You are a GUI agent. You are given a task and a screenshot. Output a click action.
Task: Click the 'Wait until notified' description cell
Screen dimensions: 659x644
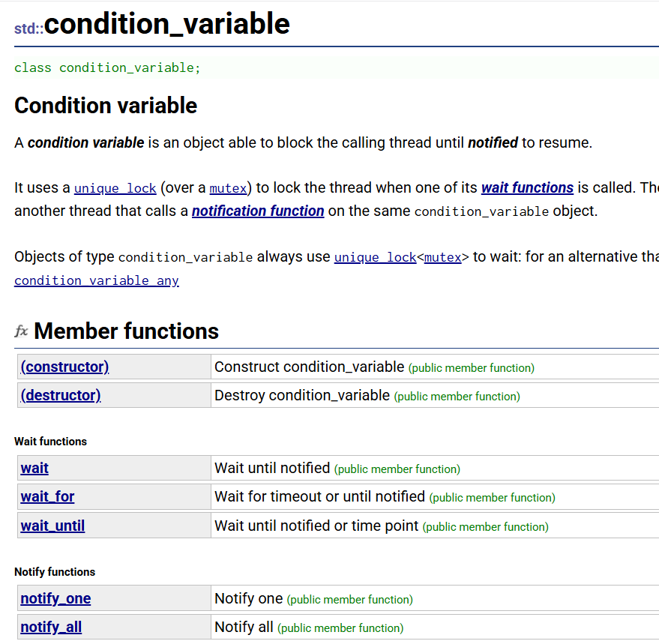coord(435,469)
